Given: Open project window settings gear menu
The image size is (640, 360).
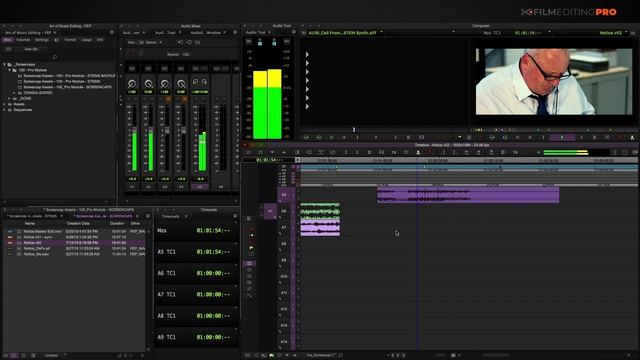Looking at the screenshot, I should click(x=111, y=33).
